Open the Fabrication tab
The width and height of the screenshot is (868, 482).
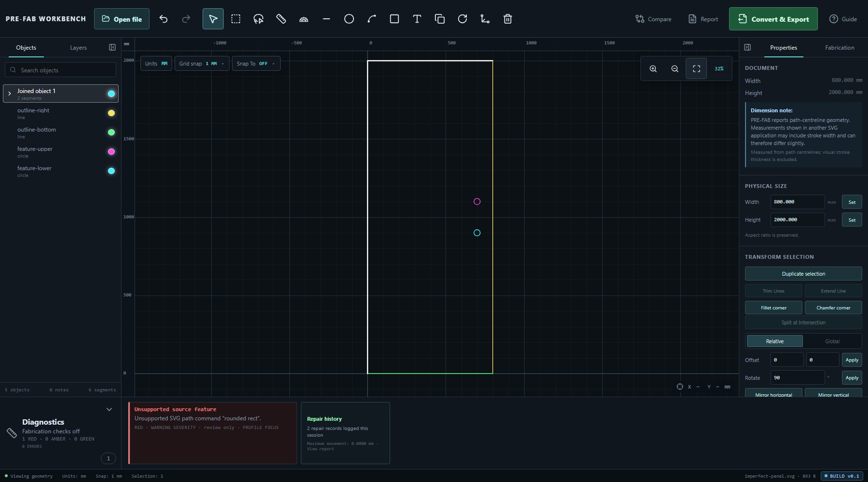(x=840, y=48)
